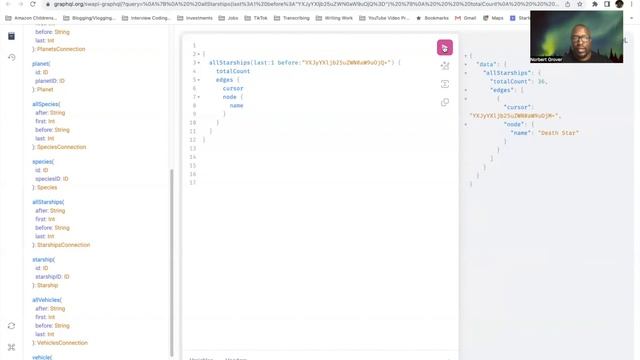Open the VehiclesConnection type link
640x360 pixels.
pos(62,343)
